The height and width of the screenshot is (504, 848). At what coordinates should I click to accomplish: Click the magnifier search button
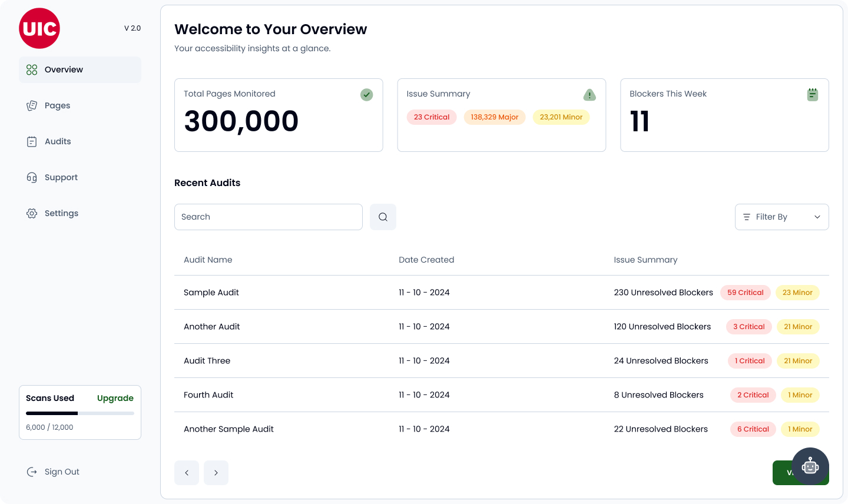383,217
